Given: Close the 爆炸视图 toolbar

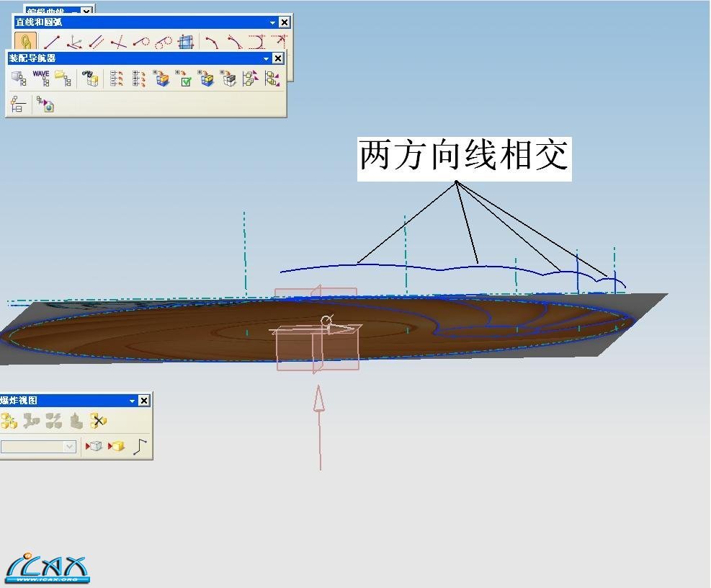Looking at the screenshot, I should [144, 401].
